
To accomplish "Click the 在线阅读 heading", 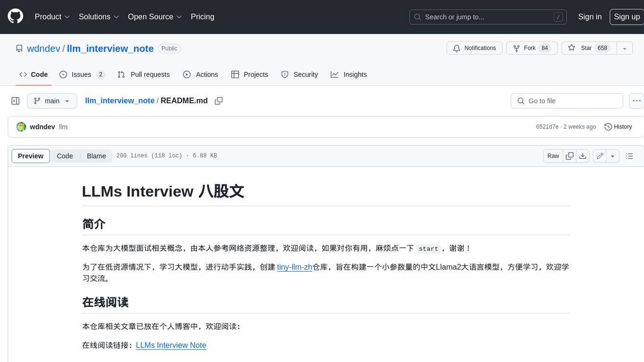I will coord(106,302).
